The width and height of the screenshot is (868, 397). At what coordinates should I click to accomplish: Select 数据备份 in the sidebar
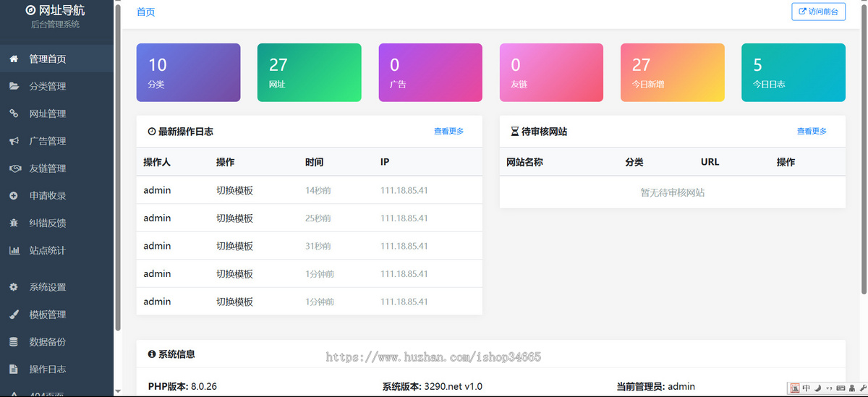click(x=56, y=342)
